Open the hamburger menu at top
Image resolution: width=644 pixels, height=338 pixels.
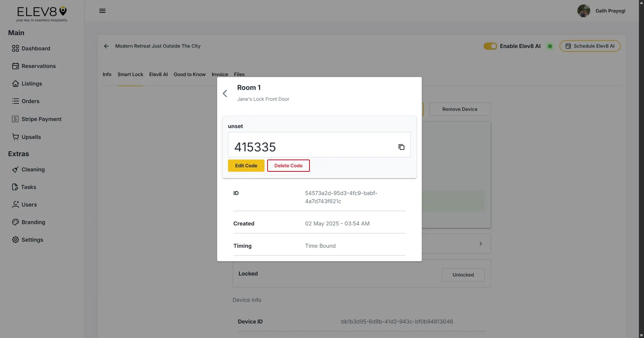[x=102, y=10]
